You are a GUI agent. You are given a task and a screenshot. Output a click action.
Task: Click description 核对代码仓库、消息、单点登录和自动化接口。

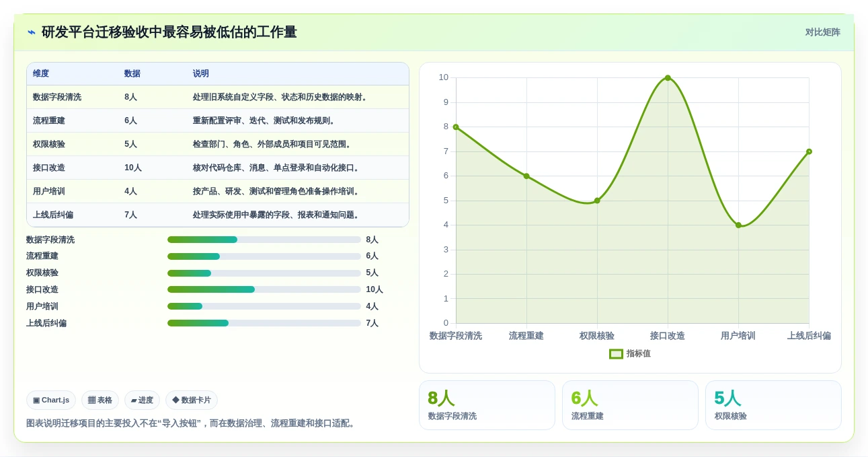pos(277,168)
